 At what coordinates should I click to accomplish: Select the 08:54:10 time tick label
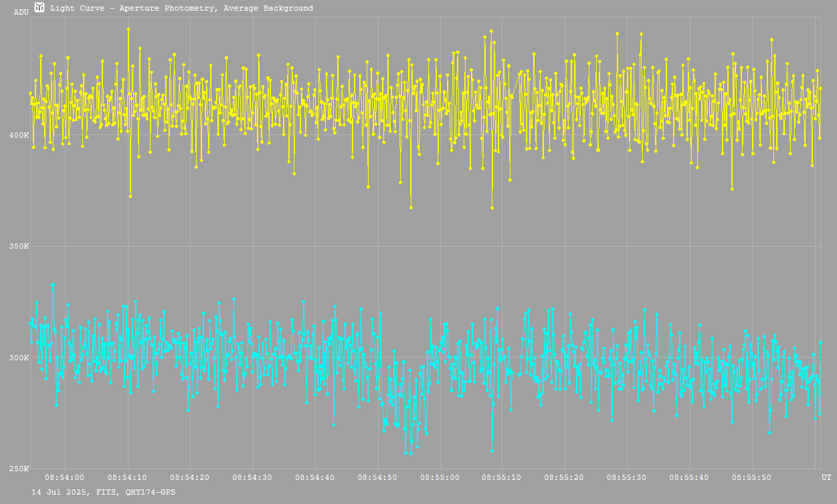[x=127, y=477]
